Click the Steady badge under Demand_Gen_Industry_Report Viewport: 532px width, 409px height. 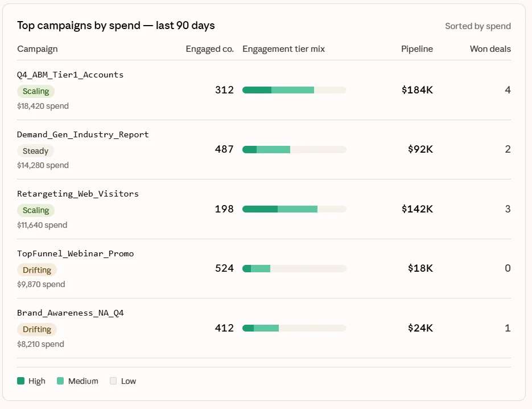point(35,151)
